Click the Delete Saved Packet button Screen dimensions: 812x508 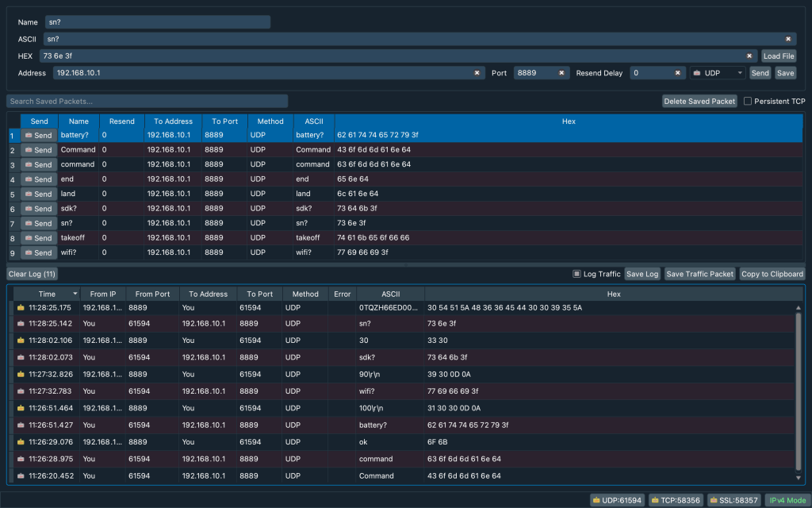[700, 102]
